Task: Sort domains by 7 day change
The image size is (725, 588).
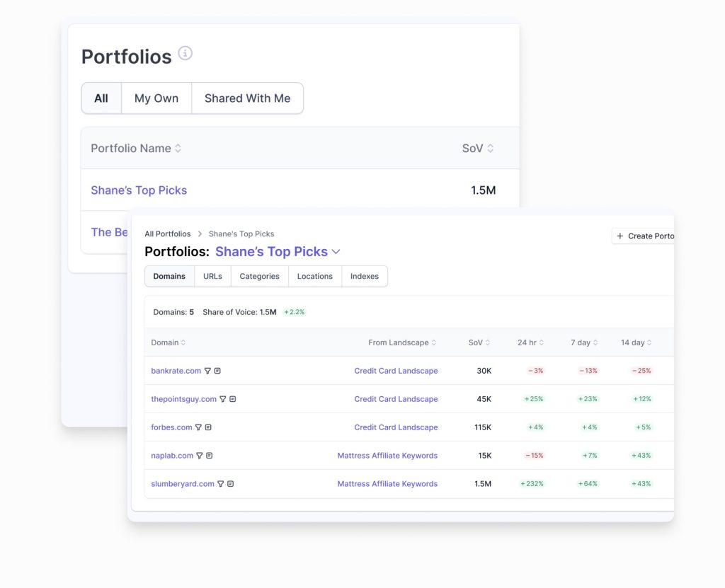Action: 584,342
